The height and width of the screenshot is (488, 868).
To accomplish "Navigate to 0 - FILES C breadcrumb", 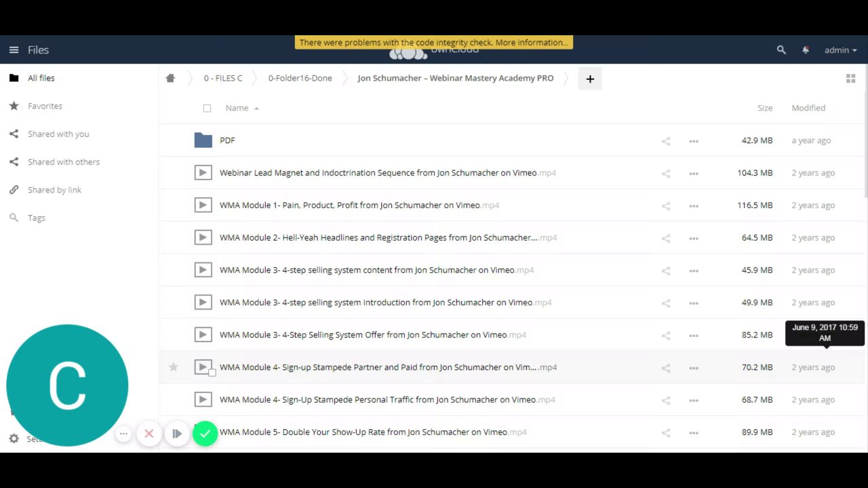I will pyautogui.click(x=223, y=78).
